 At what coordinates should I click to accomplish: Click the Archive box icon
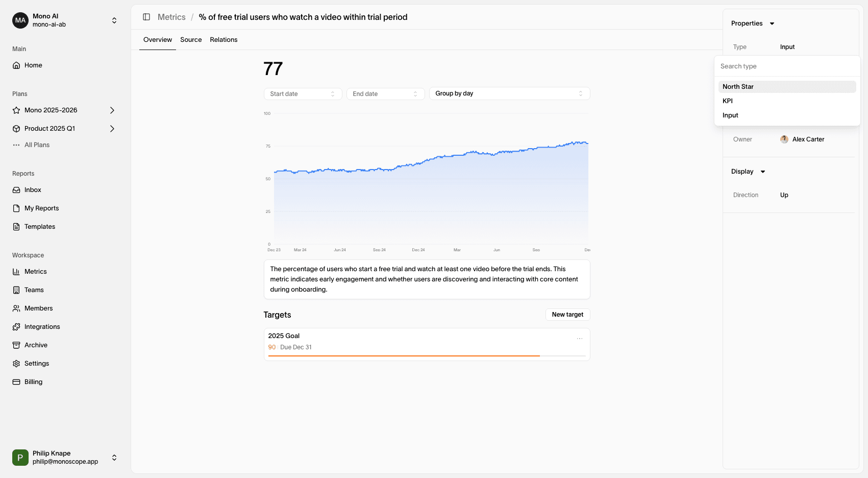tap(16, 345)
